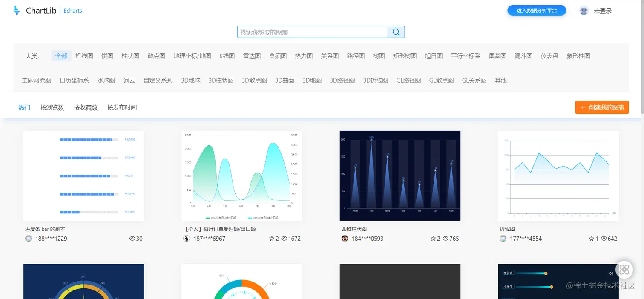
Task: Click avatar of user 187****6967
Action: tap(187, 239)
